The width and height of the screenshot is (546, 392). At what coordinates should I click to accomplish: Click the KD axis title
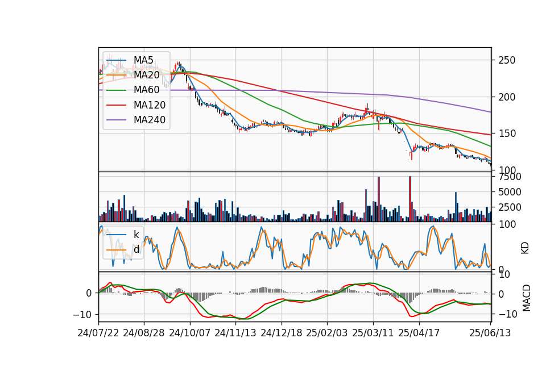point(525,248)
